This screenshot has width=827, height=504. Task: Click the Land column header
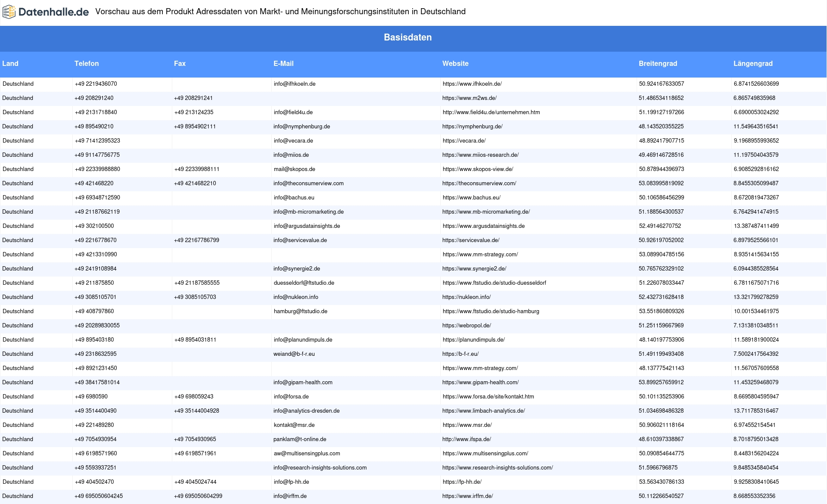click(x=10, y=64)
